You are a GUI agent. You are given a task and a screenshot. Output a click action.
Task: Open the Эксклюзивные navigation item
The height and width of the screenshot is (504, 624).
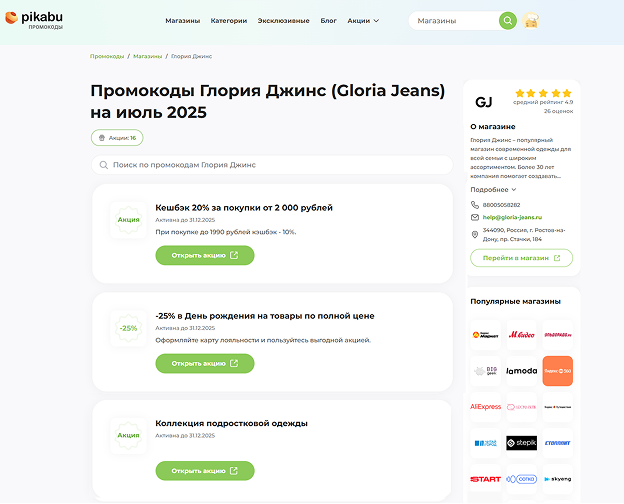pyautogui.click(x=283, y=21)
